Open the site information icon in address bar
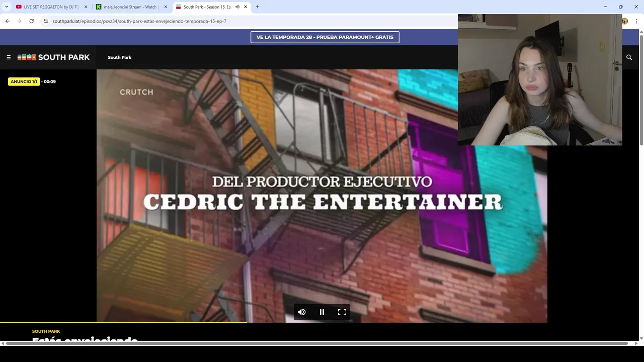 [46, 21]
